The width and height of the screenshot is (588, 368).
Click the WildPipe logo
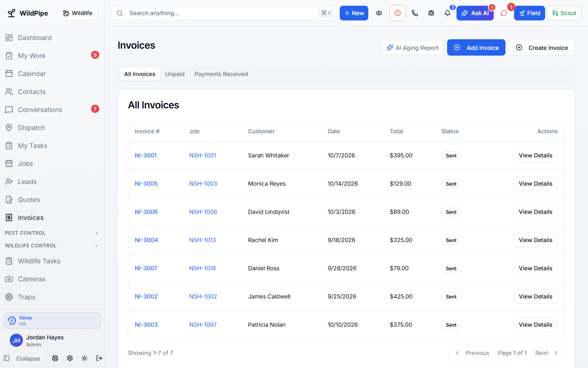[x=28, y=13]
